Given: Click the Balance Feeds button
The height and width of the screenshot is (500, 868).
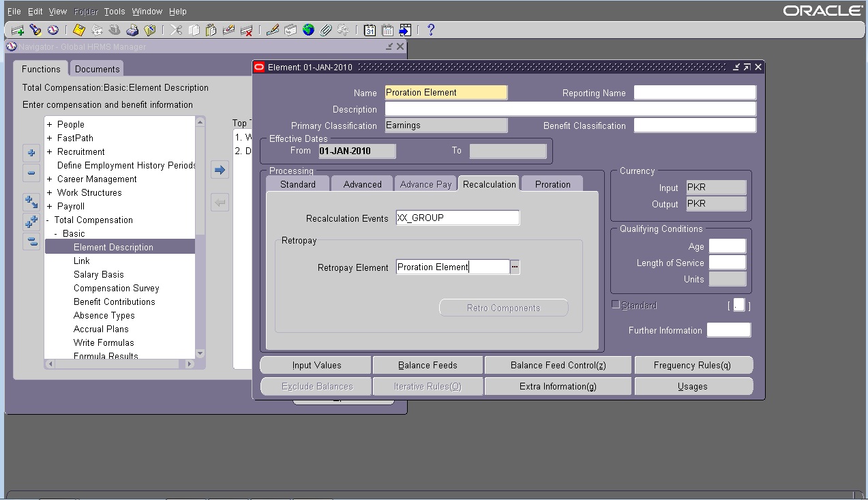Looking at the screenshot, I should (428, 365).
